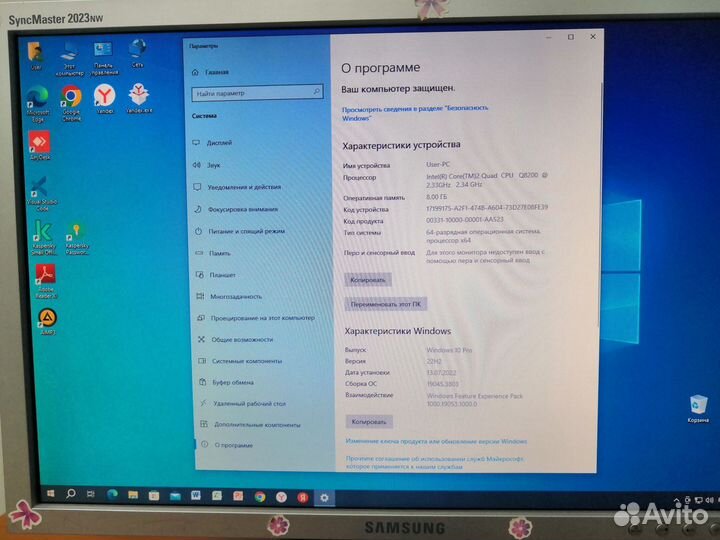Open the red Яндекс taskbar icon
Image resolution: width=720 pixels, height=540 pixels.
[303, 498]
